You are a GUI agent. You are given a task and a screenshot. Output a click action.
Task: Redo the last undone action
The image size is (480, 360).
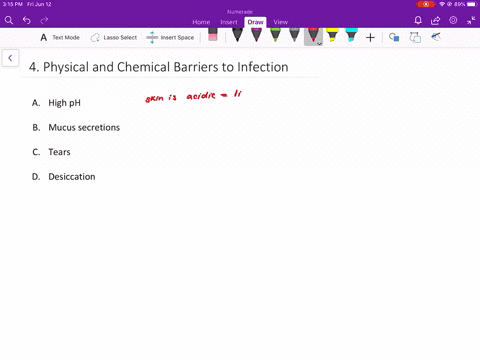point(44,21)
